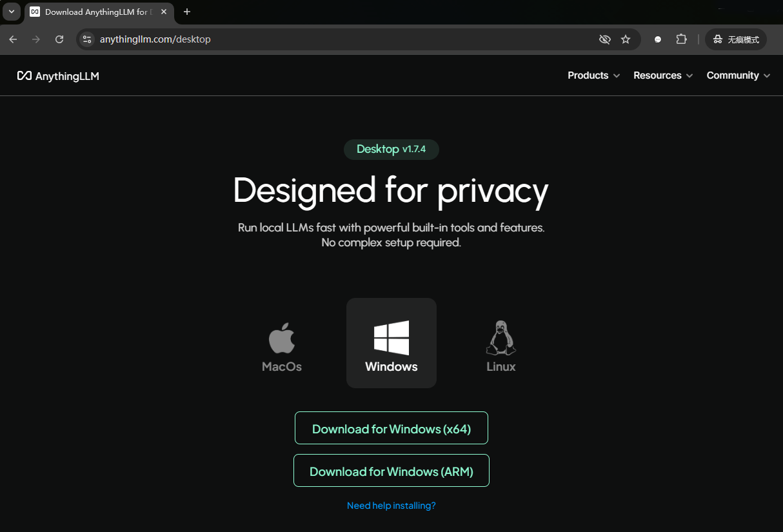Expand the Products menu
The image size is (783, 532).
pos(594,75)
